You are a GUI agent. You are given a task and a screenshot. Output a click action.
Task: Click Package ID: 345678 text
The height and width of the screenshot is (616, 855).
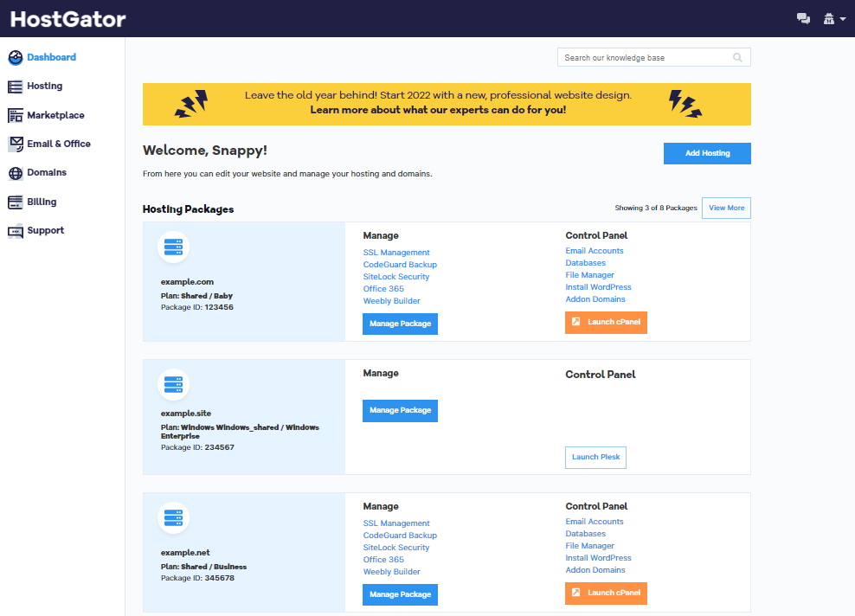(x=197, y=579)
